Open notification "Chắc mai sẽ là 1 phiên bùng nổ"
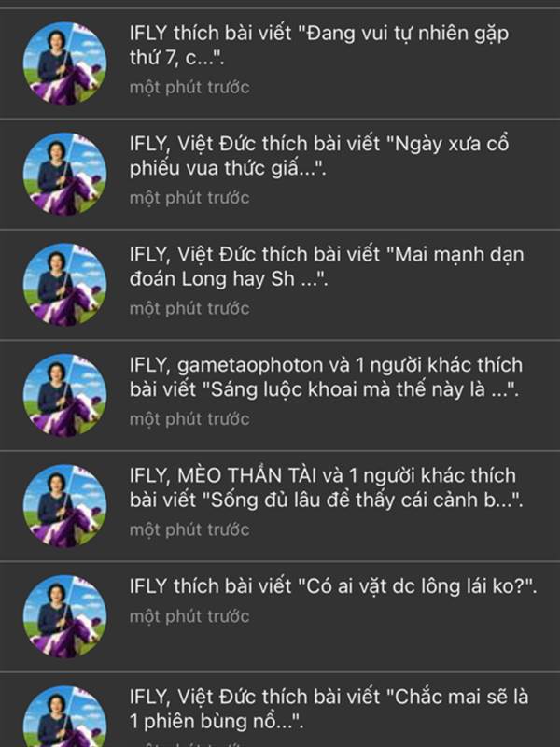 [x=280, y=710]
